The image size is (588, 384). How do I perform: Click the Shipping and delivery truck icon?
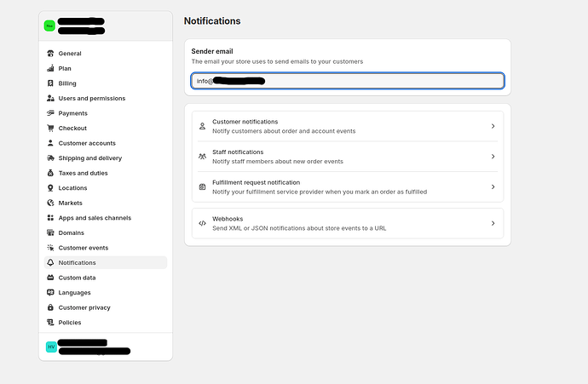point(50,158)
